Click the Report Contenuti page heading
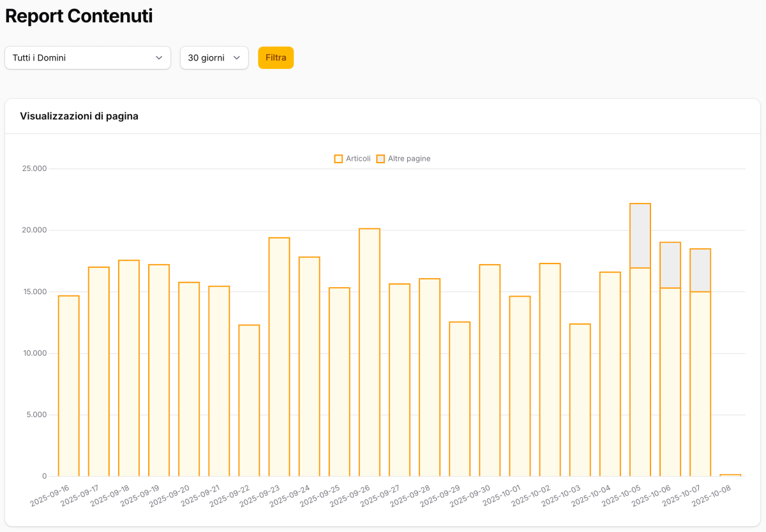 click(x=79, y=16)
